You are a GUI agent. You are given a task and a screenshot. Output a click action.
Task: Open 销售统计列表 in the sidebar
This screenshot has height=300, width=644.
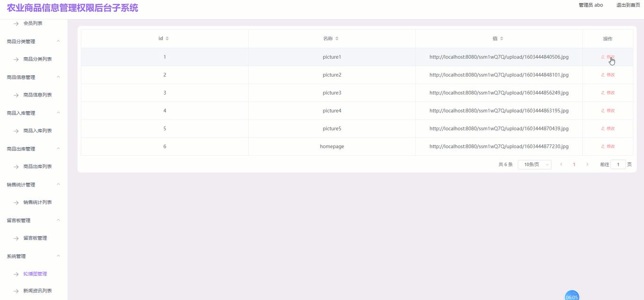click(x=38, y=203)
